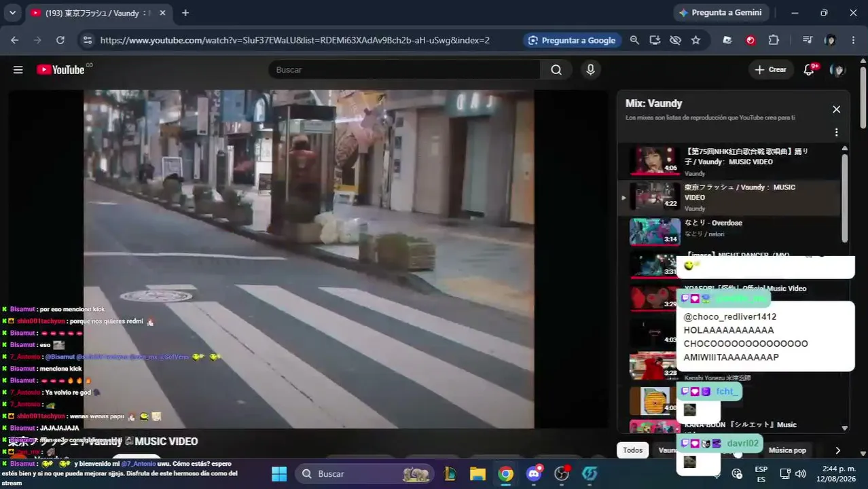Click the 3:14 Overdose video thumbnail

coord(655,231)
